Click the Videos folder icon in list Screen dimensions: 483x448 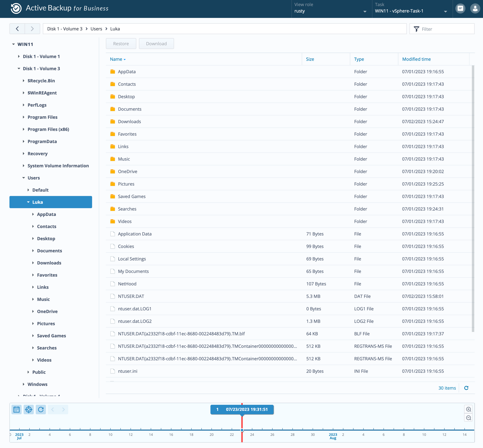(113, 221)
